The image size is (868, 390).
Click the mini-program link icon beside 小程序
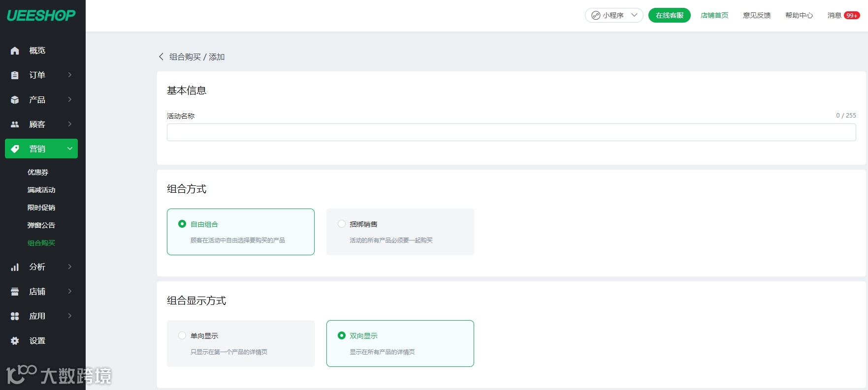click(596, 15)
